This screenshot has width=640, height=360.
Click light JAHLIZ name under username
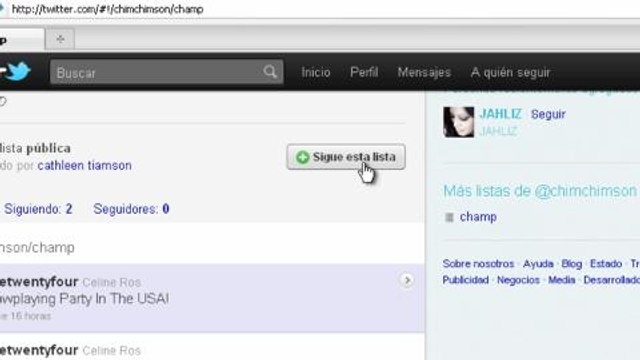(498, 131)
